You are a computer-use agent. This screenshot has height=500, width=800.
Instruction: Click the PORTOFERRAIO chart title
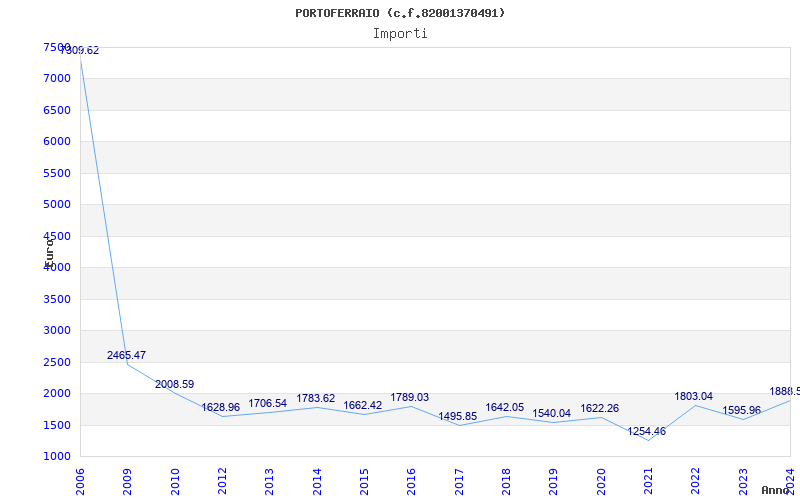tap(400, 13)
